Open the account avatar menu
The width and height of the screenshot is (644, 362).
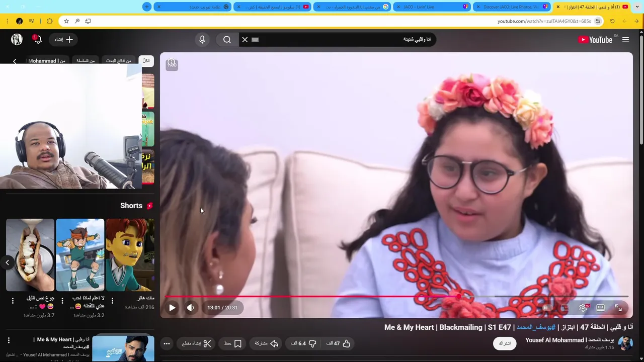17,40
